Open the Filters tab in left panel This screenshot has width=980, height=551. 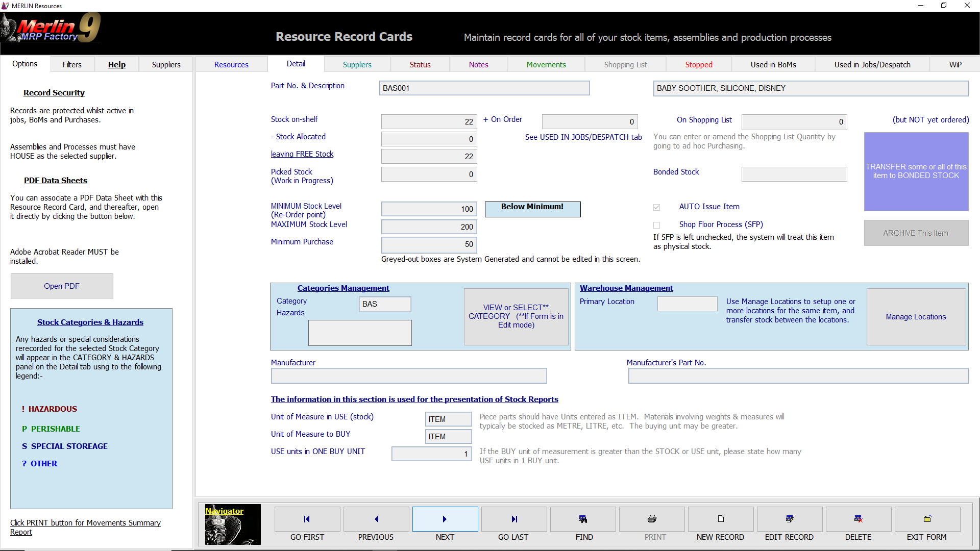72,64
